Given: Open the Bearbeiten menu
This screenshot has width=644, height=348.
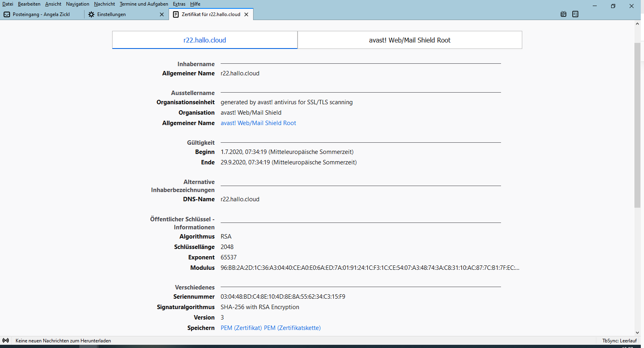Looking at the screenshot, I should tap(29, 4).
